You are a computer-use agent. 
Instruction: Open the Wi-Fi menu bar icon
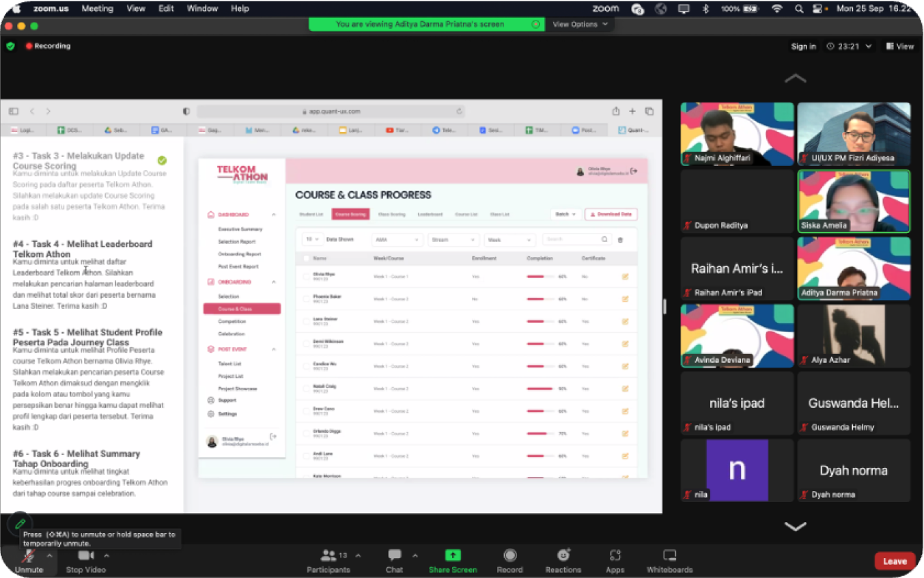(x=776, y=9)
